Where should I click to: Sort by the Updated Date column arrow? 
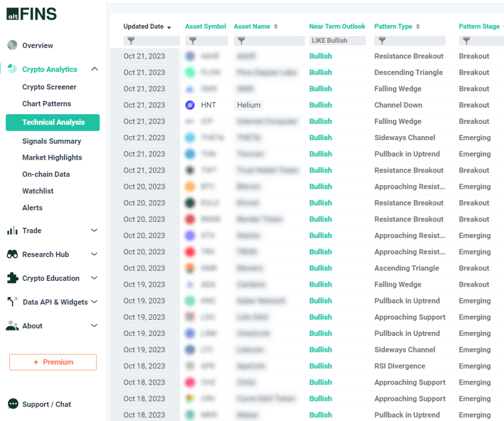coord(169,27)
